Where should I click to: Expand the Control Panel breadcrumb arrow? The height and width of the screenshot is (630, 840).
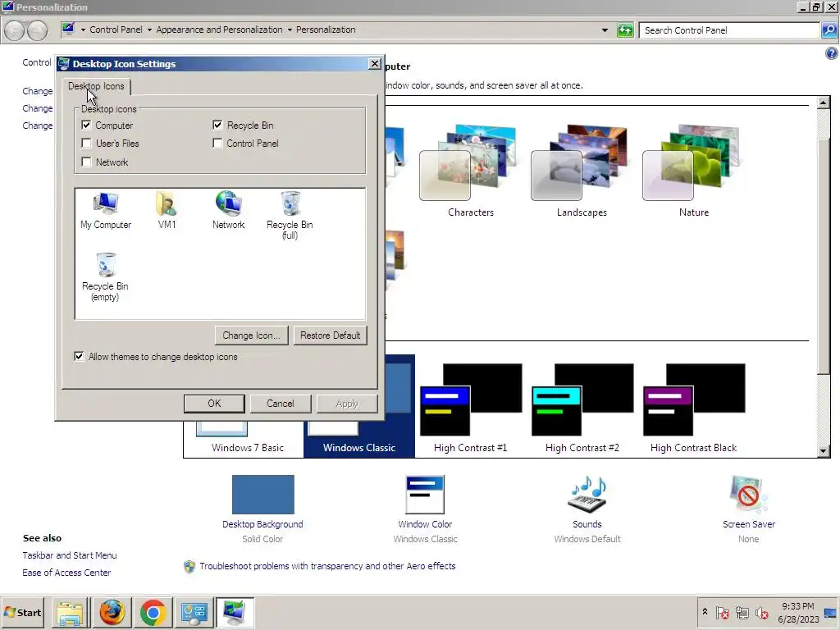tap(149, 30)
